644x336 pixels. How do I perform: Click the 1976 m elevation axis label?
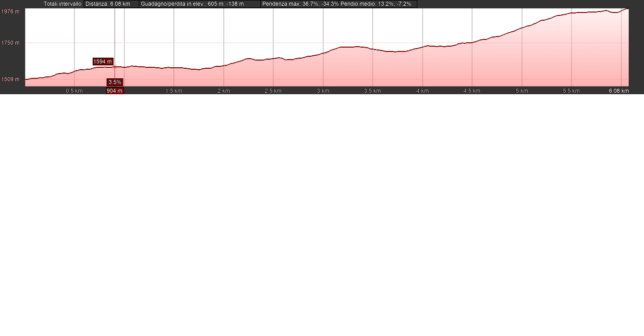[10, 12]
